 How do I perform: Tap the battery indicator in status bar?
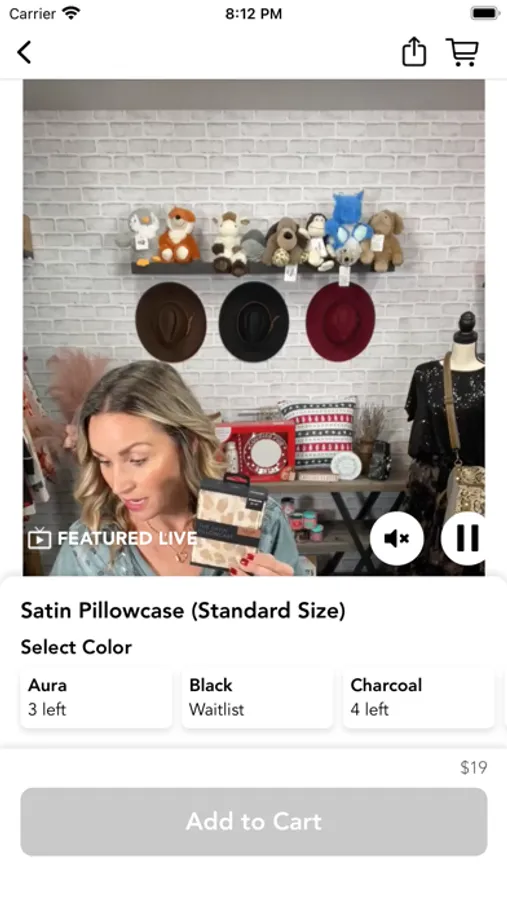485,13
